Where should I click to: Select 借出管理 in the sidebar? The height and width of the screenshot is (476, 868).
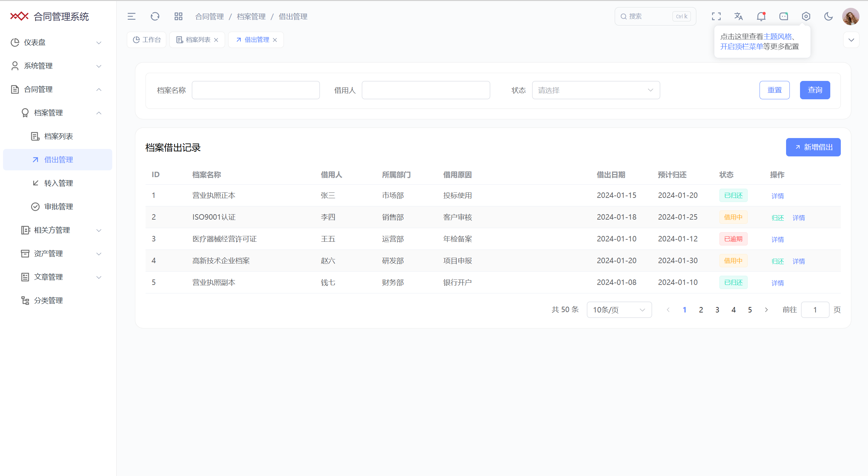(x=57, y=160)
